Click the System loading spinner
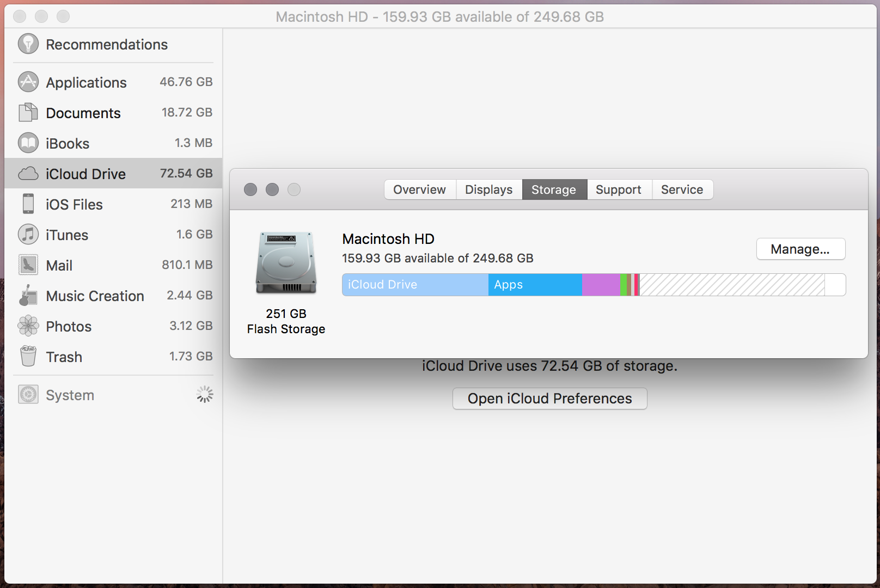880x588 pixels. tap(205, 395)
